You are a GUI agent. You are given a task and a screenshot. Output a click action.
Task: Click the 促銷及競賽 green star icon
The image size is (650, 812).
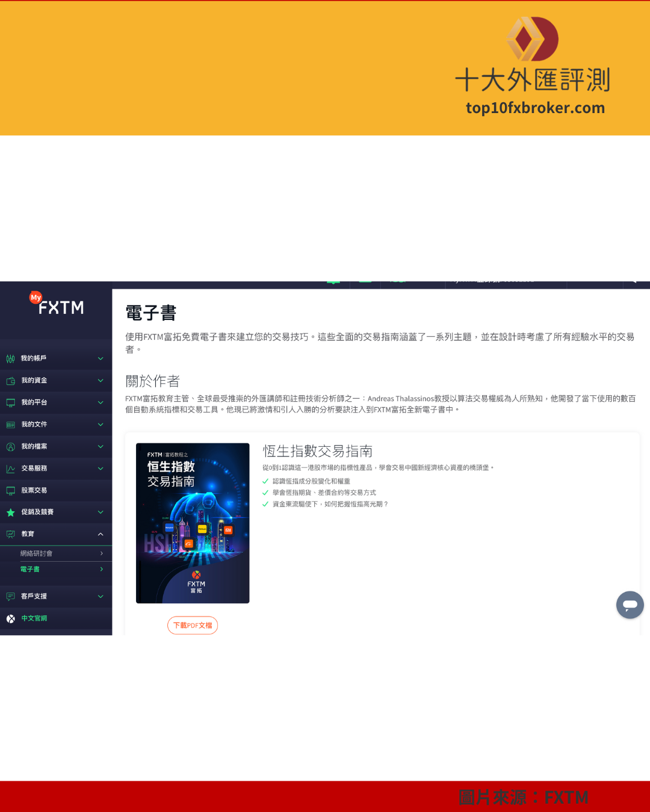[x=10, y=512]
